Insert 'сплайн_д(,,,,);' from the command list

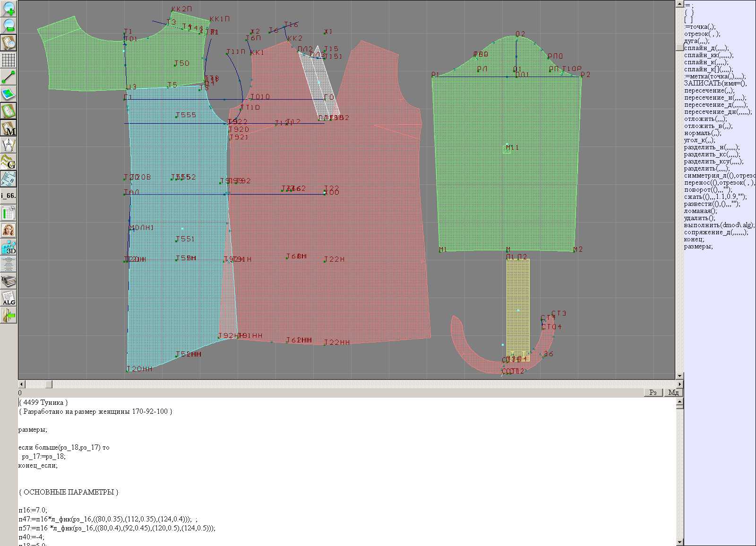tap(706, 48)
